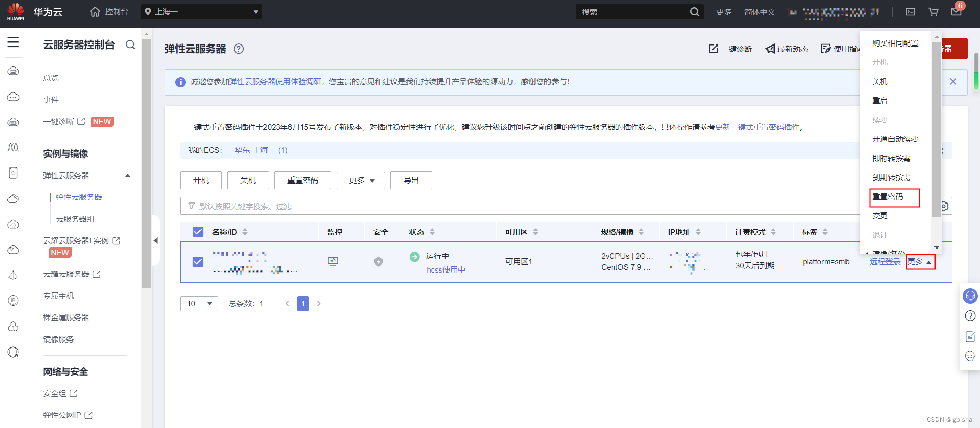Click the 华东-上海一 (1) region link

click(261, 150)
